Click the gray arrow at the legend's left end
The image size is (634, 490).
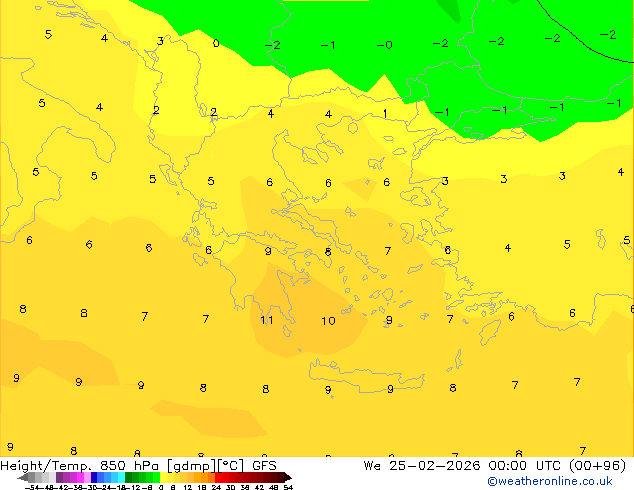point(22,477)
